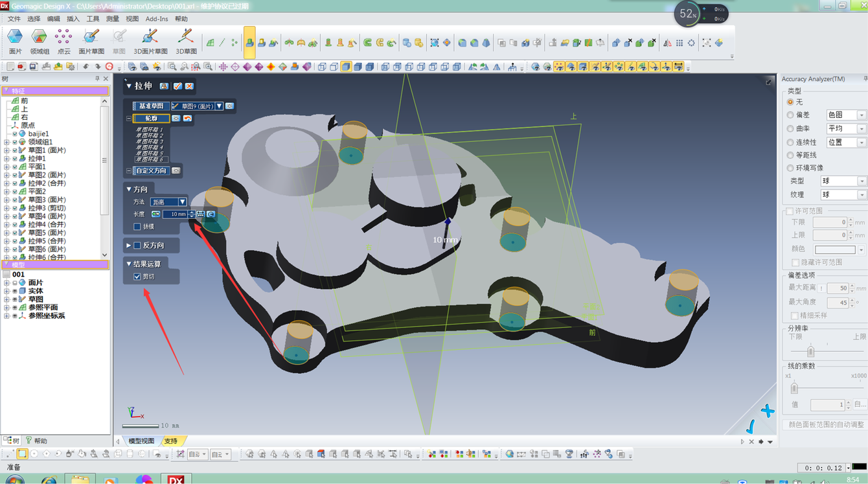Select the 无 radio button
This screenshot has width=868, height=484.
tap(790, 102)
